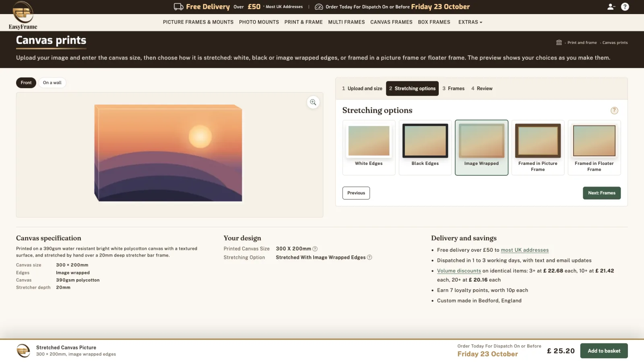644x362 pixels.
Task: Zoom the canvas preview with magnifier icon
Action: [313, 102]
